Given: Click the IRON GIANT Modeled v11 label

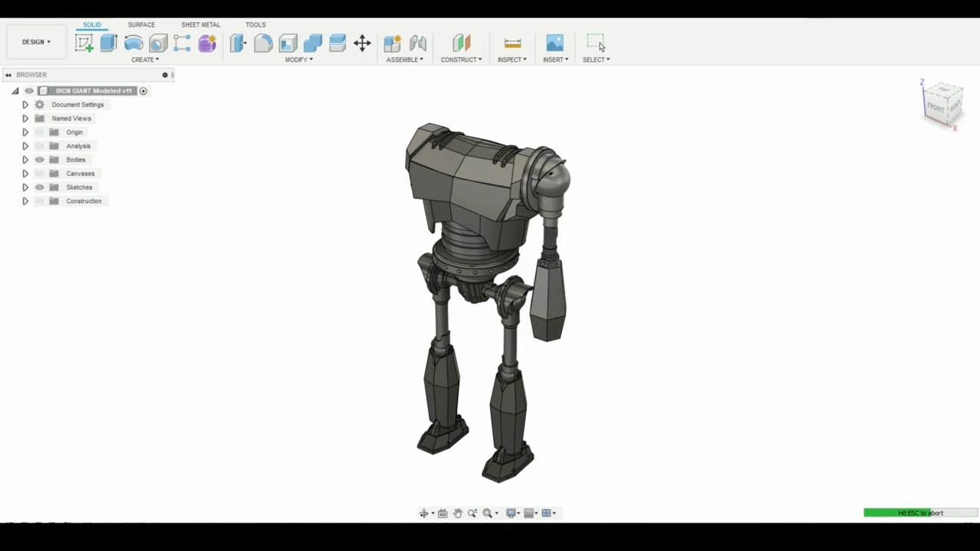Looking at the screenshot, I should [93, 91].
